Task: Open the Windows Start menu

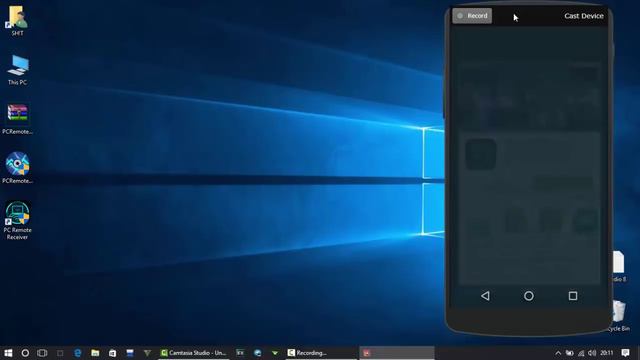Action: (8, 353)
